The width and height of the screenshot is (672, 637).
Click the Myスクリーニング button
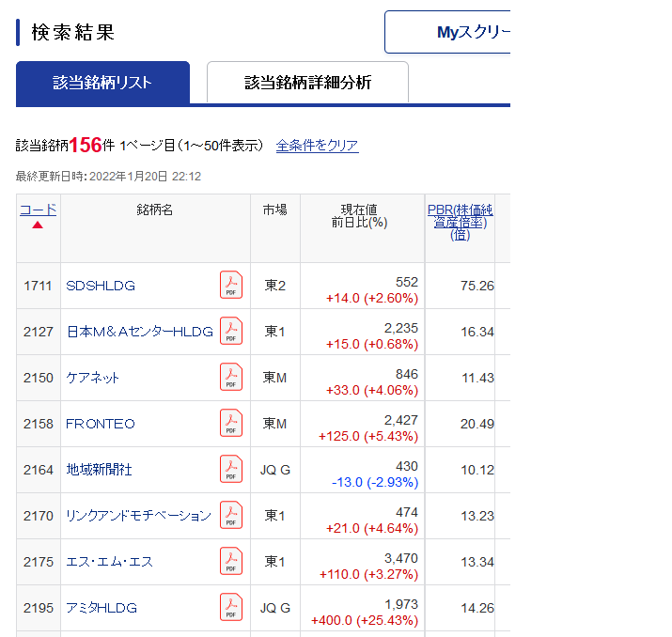point(448,33)
